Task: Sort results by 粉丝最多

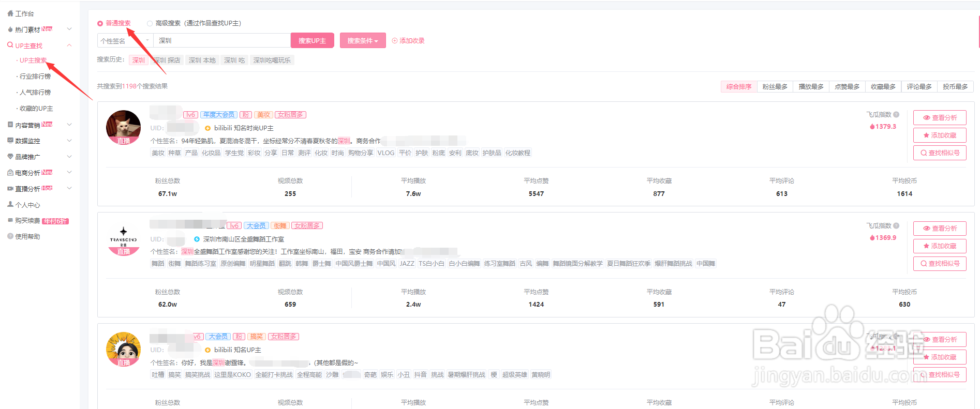Action: pyautogui.click(x=775, y=87)
